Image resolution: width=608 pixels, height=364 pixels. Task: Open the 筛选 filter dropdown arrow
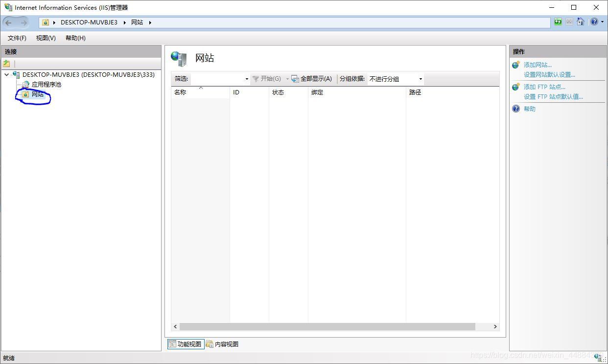click(x=247, y=79)
